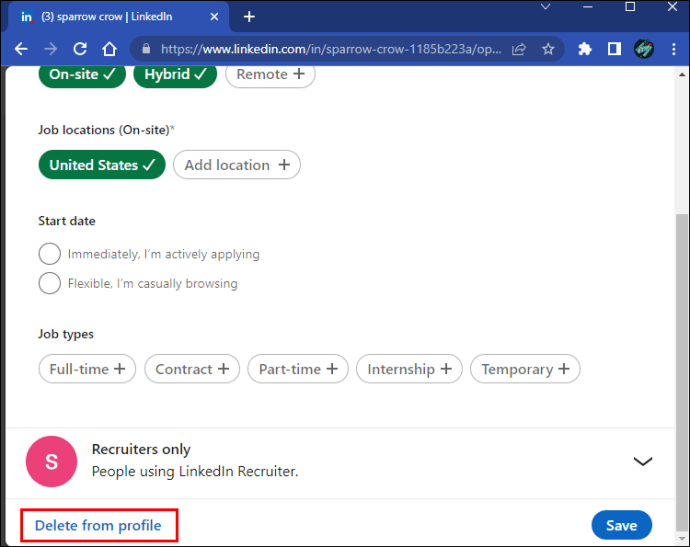
Task: Save the job preferences
Action: coord(621,525)
